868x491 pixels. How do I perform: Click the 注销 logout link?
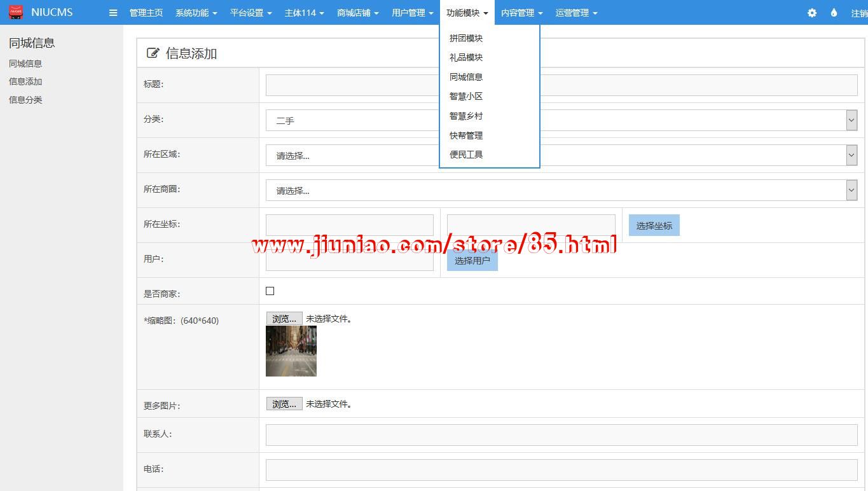point(859,13)
